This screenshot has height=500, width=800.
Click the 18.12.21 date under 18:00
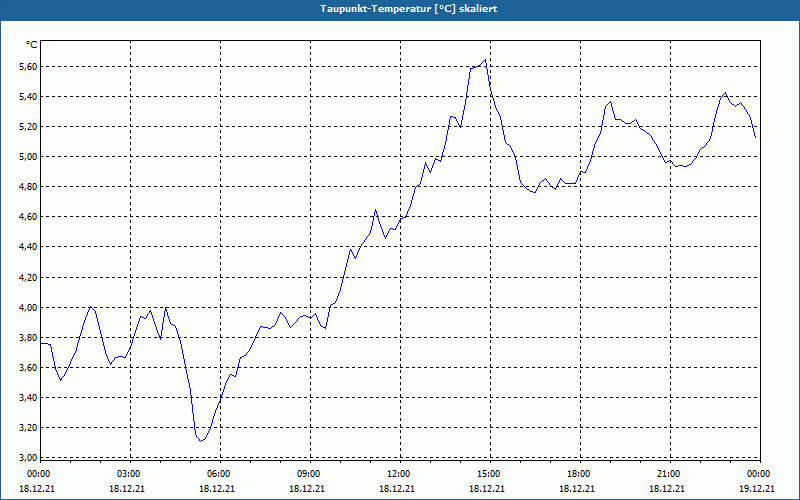click(x=577, y=489)
